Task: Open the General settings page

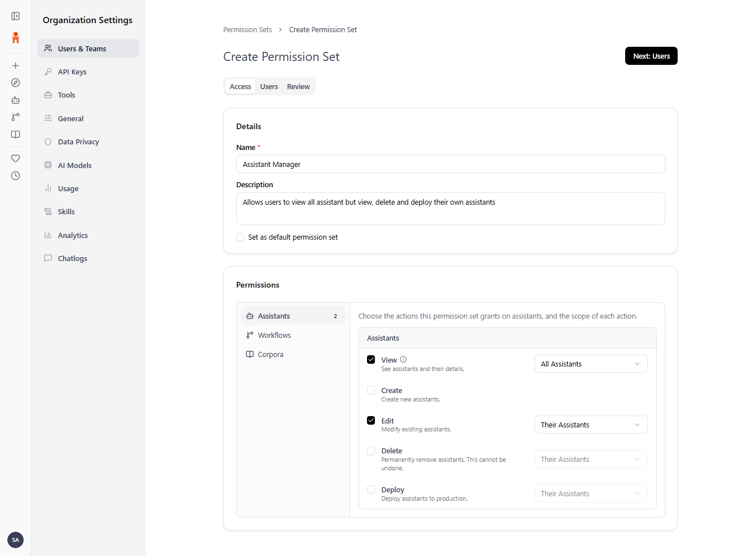Action: click(89, 118)
